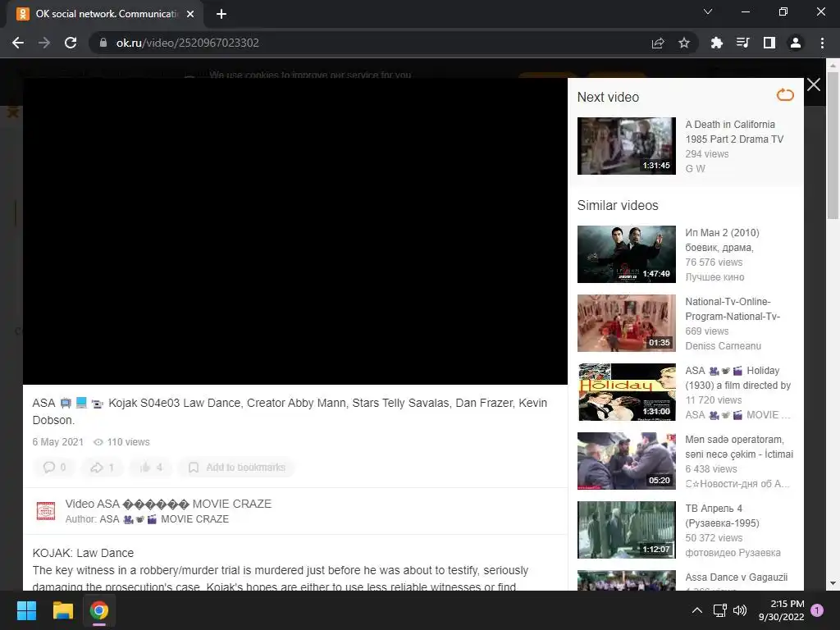Open comments button showing 0
The height and width of the screenshot is (630, 840).
coord(55,467)
